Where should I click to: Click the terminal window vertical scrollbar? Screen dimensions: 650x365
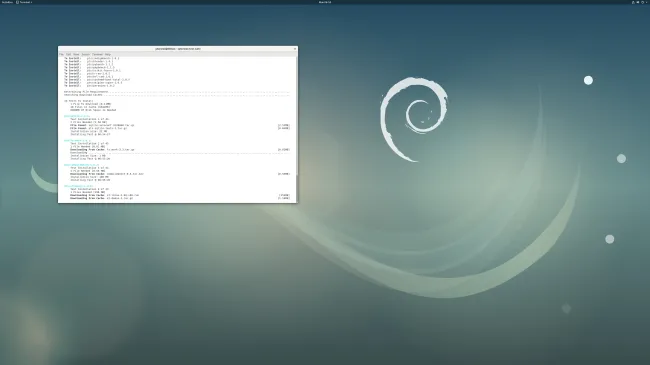point(297,129)
